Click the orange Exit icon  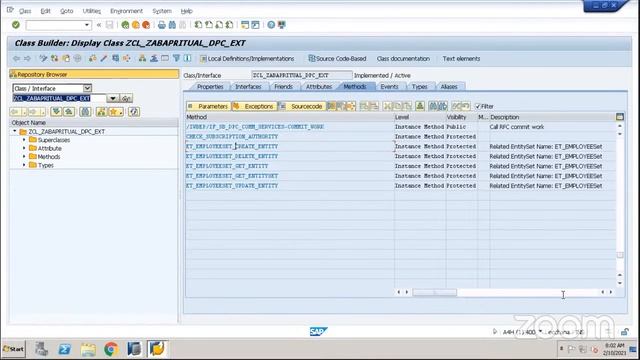[x=136, y=25]
